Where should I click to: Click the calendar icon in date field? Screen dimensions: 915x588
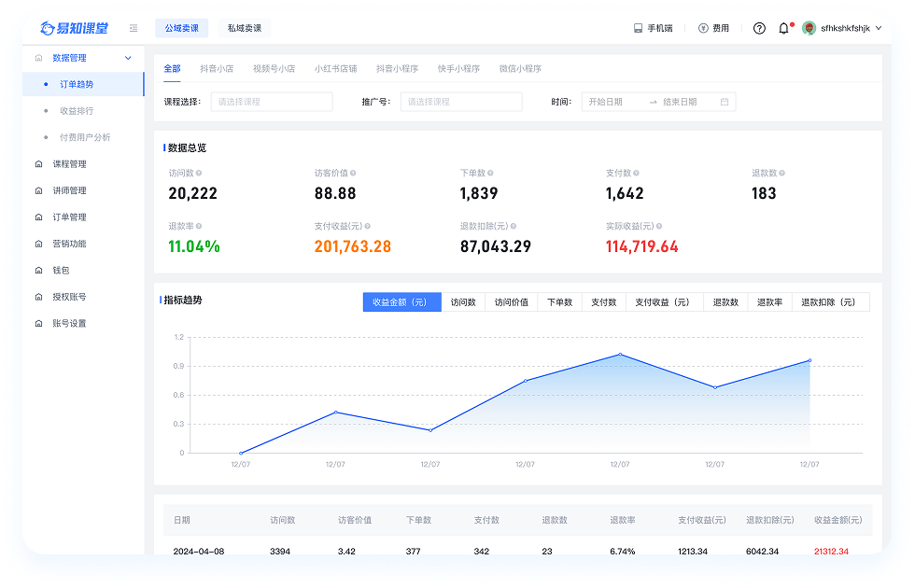(725, 102)
